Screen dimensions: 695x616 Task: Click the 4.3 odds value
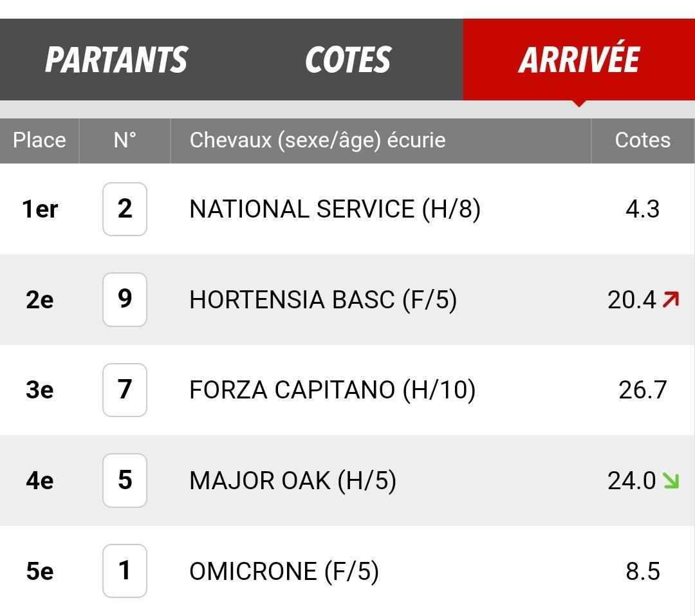click(x=642, y=209)
